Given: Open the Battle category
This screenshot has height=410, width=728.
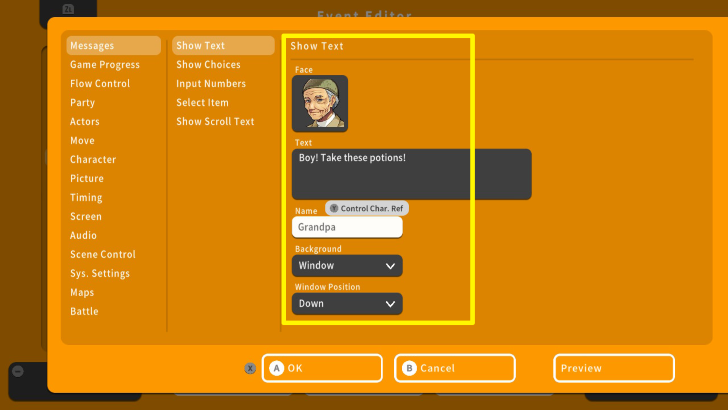Looking at the screenshot, I should (84, 312).
